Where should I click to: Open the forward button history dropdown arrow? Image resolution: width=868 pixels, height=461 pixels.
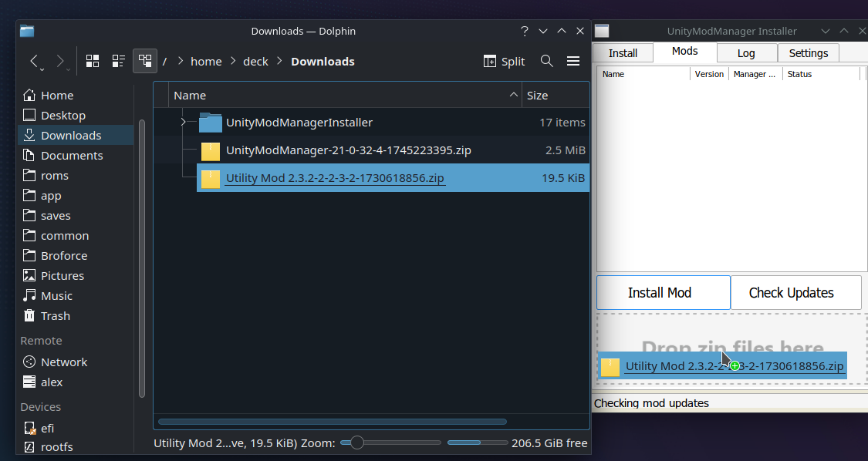tap(68, 69)
